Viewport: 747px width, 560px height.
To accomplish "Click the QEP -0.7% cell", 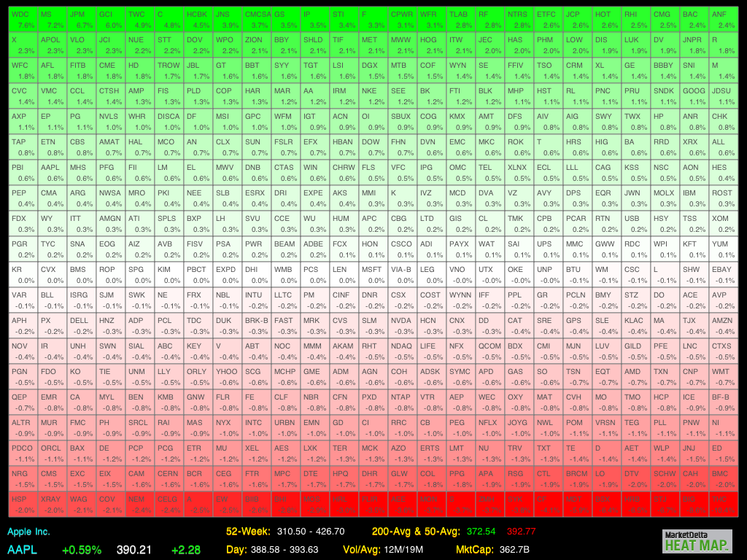I will click(x=23, y=402).
